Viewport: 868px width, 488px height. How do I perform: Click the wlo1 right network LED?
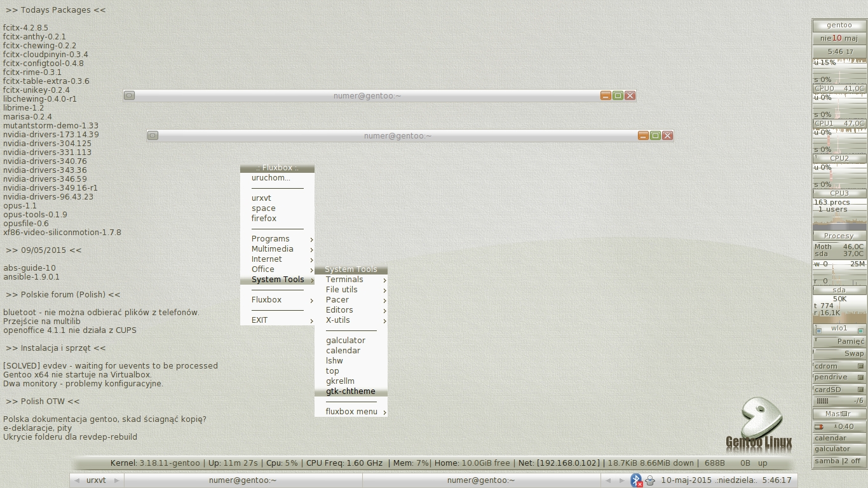click(860, 330)
